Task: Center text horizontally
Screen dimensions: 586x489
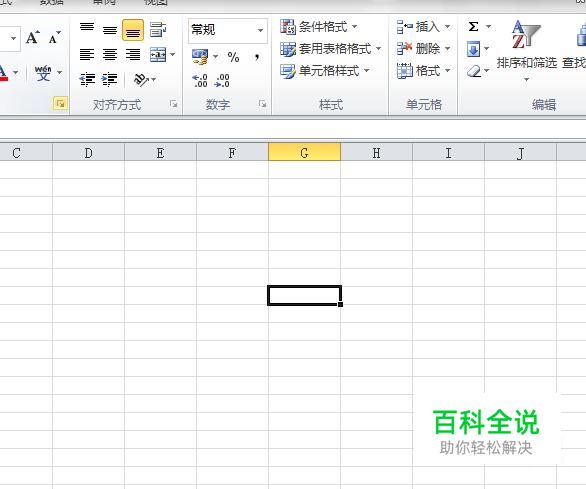Action: point(110,55)
